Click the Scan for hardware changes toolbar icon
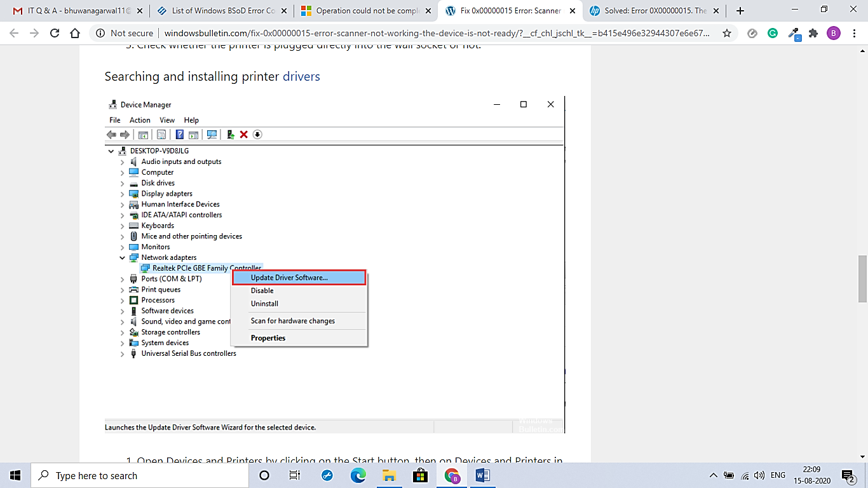868x488 pixels. click(x=212, y=134)
